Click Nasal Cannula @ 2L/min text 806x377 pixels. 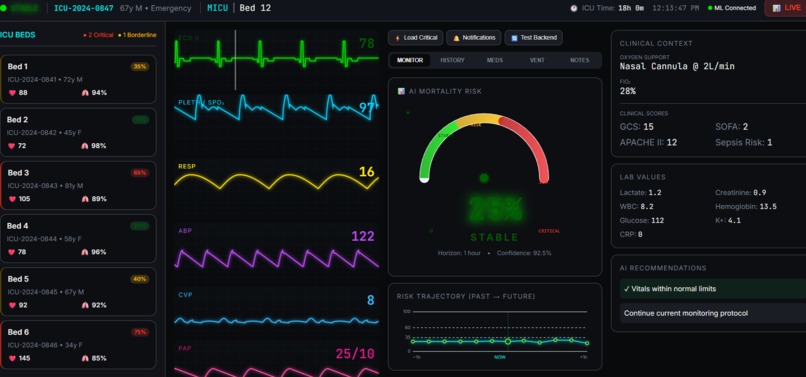tap(677, 66)
